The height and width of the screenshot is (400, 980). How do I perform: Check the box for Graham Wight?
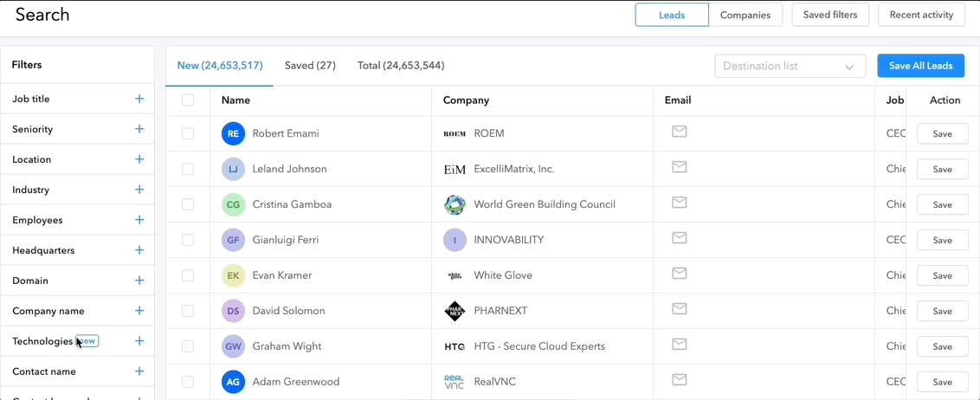pyautogui.click(x=188, y=346)
